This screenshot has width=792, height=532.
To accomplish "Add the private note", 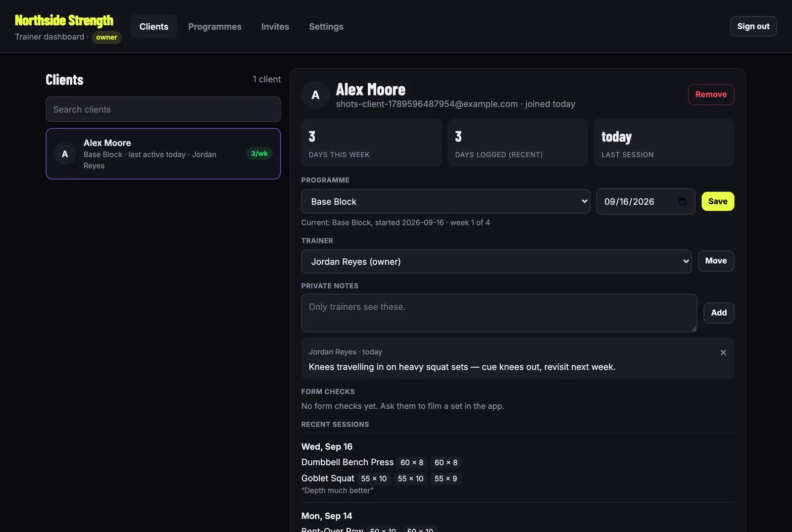I will pos(719,313).
